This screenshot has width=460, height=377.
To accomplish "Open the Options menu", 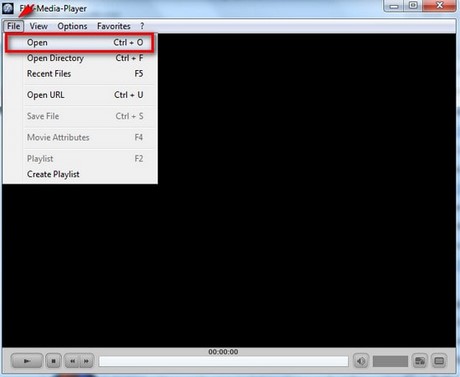I will 72,26.
